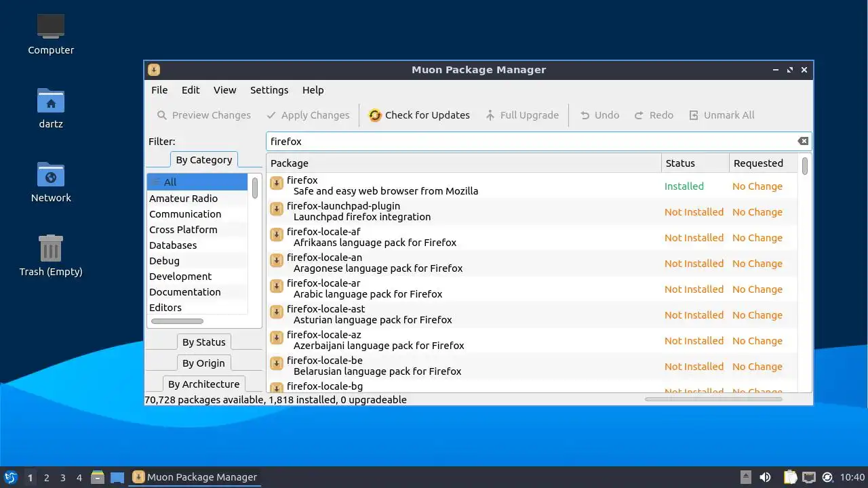Click the category list horizontal scrollbar
The height and width of the screenshot is (488, 868).
point(177,321)
